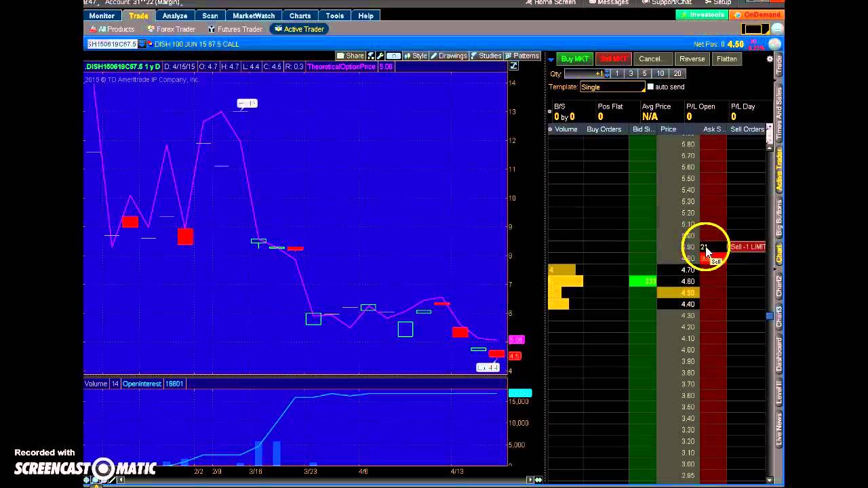The image size is (868, 488).
Task: Open the All Products subtab
Action: [113, 29]
